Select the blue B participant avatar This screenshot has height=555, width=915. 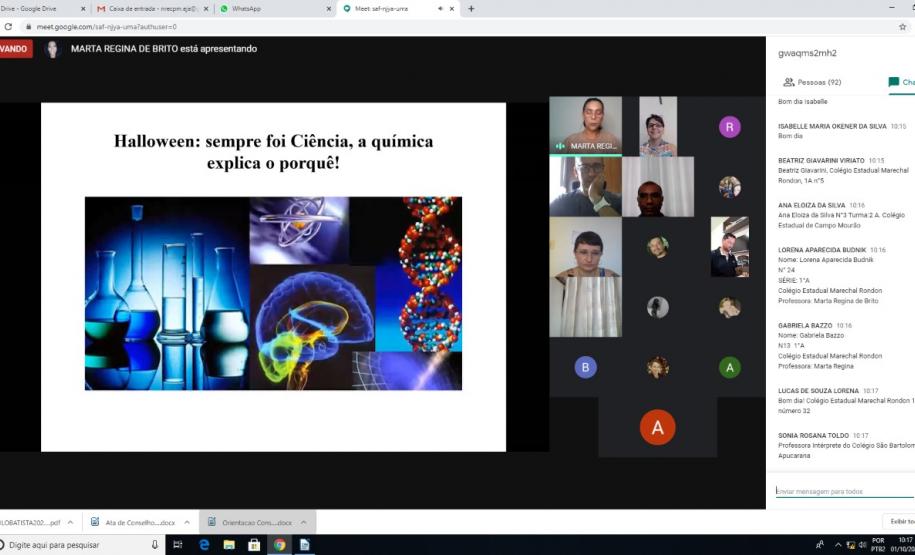(x=585, y=367)
